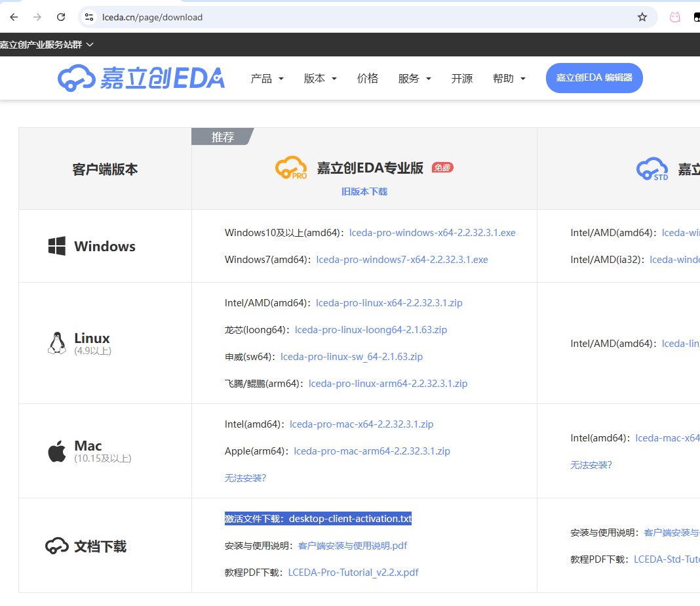Open 无法安装? link in Pro column
This screenshot has height=606, width=700.
point(245,478)
